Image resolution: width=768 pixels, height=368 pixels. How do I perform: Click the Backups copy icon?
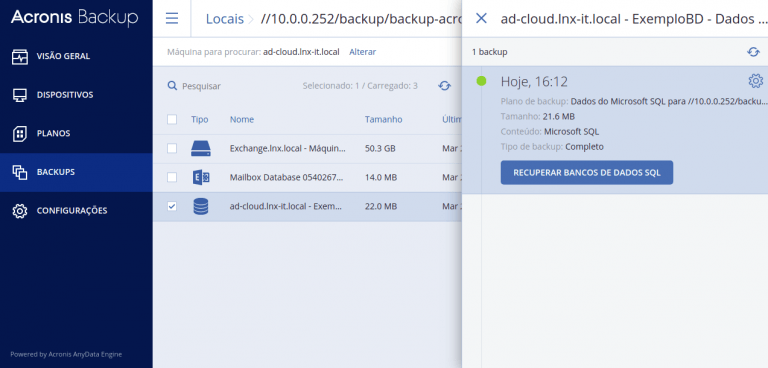tap(20, 172)
